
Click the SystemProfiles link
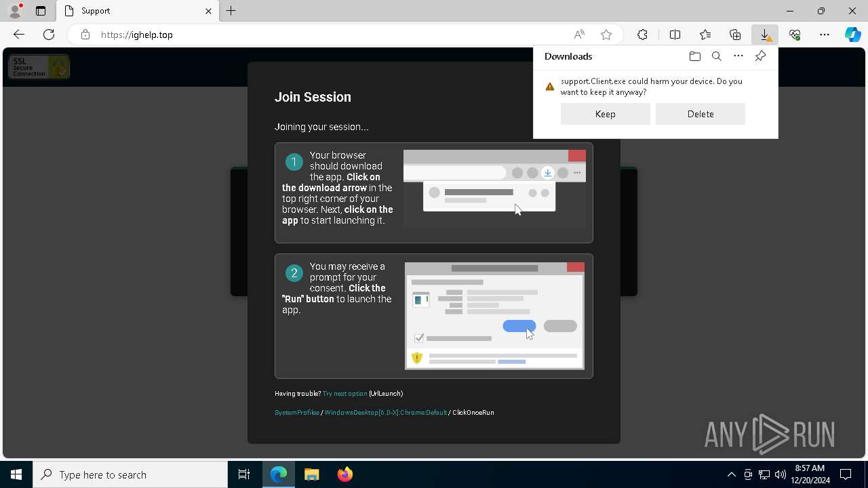(x=297, y=413)
